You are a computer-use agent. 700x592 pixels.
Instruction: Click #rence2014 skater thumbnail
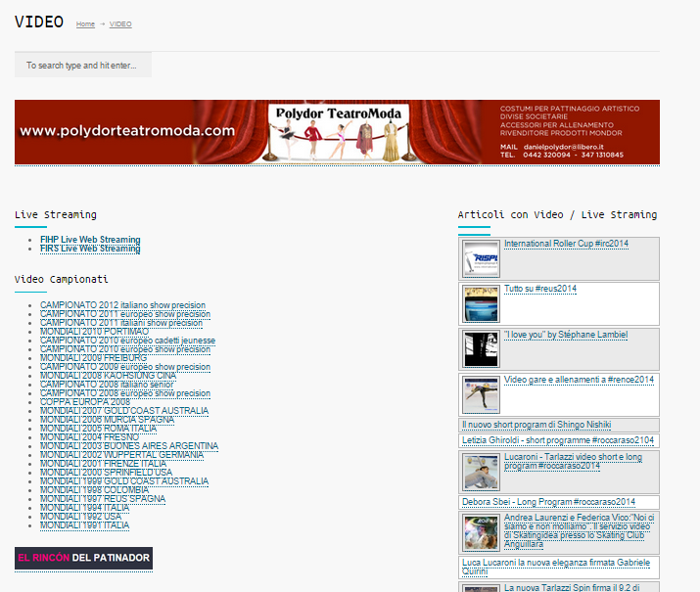[x=481, y=394]
